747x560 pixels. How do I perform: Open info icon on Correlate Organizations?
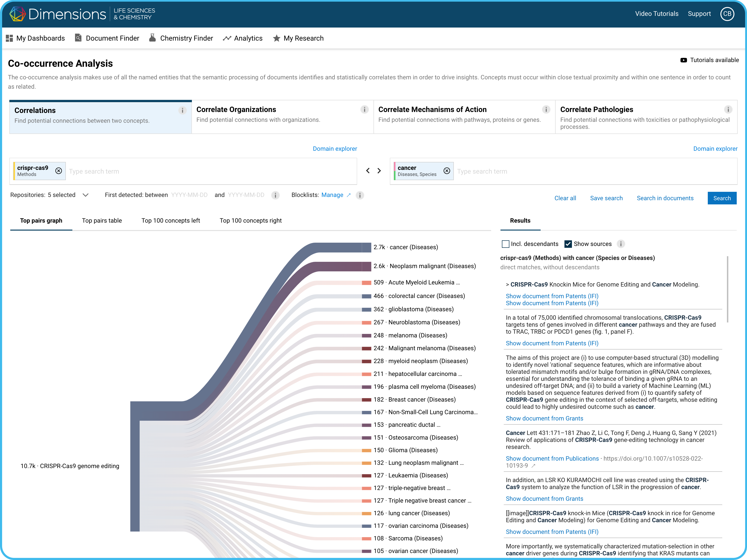tap(364, 109)
